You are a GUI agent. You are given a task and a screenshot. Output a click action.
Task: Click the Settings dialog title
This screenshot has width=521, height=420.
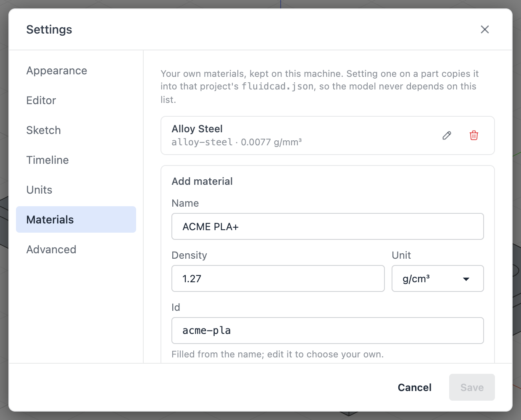pos(49,29)
